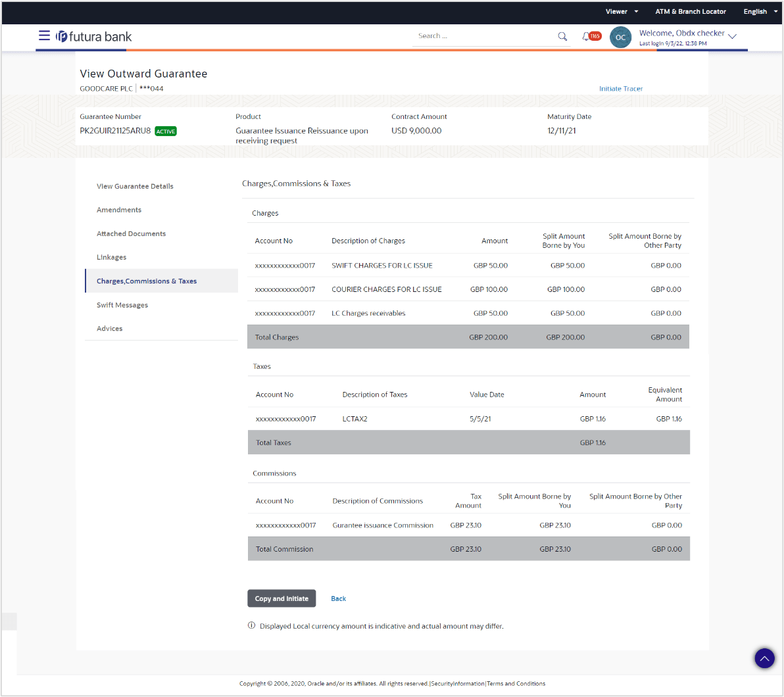784x697 pixels.
Task: Click the Equivalent Amount column header
Action: 665,395
